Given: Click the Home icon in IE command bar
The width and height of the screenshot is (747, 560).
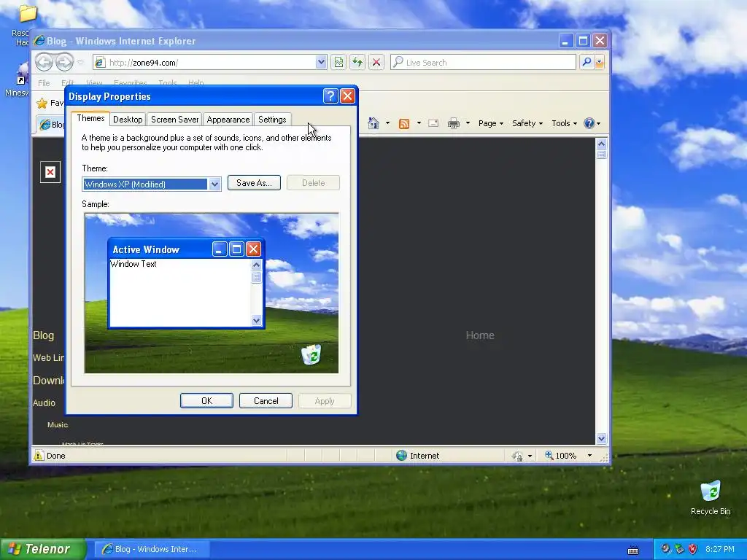Looking at the screenshot, I should (373, 123).
